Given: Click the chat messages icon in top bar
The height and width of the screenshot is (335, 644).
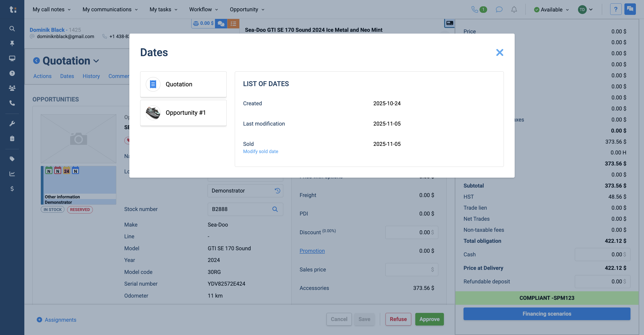Looking at the screenshot, I should [499, 9].
